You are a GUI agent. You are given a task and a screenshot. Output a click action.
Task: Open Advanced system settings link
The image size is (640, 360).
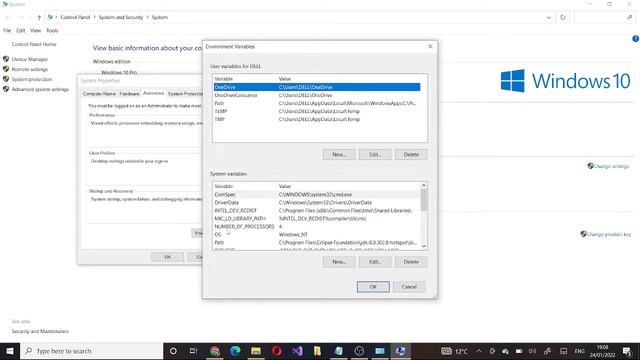click(x=40, y=89)
